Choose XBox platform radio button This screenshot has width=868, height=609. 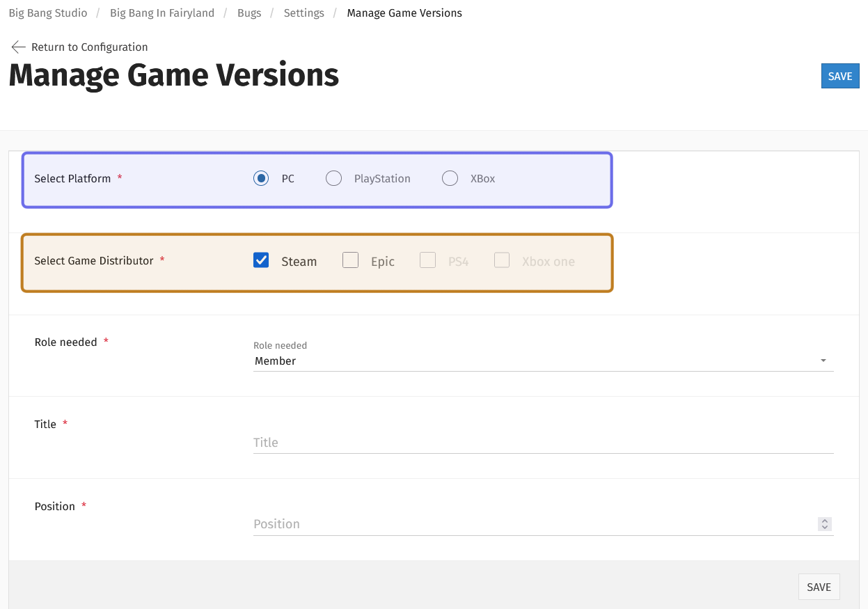[x=450, y=179]
